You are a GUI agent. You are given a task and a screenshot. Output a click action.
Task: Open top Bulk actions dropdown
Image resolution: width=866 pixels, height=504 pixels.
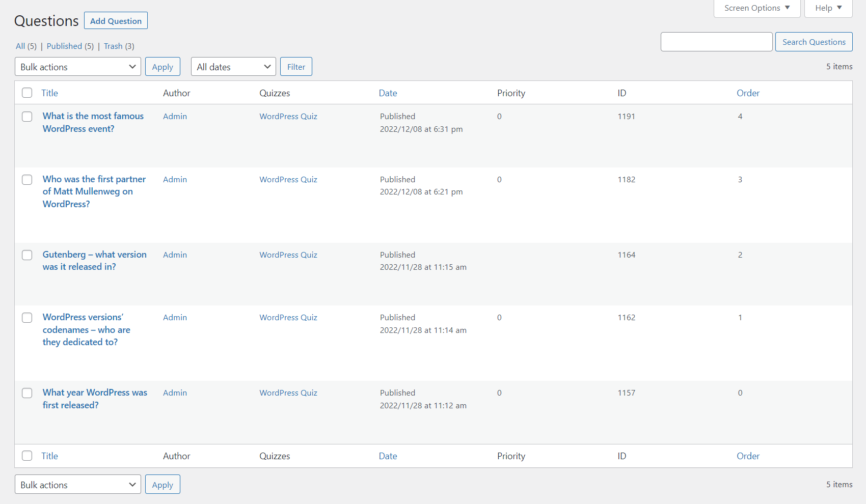pyautogui.click(x=78, y=67)
